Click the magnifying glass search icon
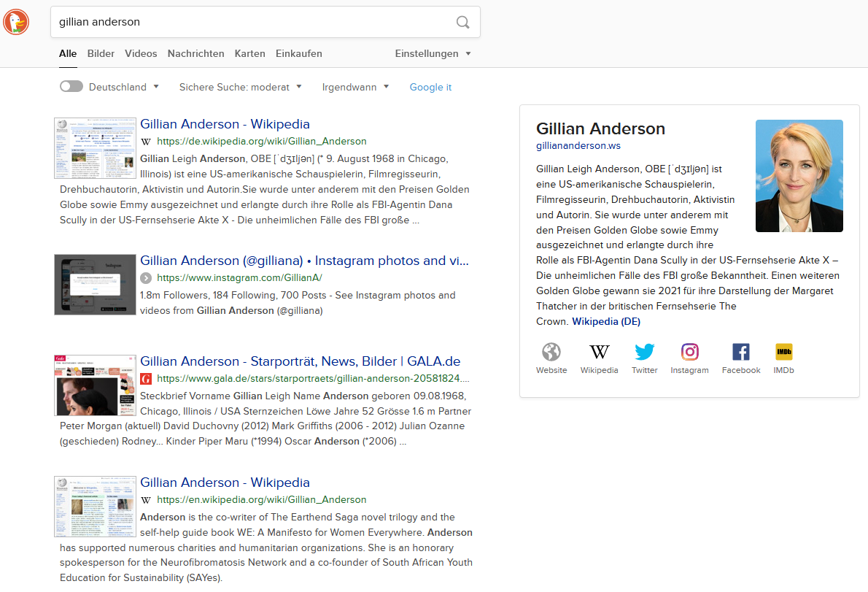The width and height of the screenshot is (868, 592). 462,22
